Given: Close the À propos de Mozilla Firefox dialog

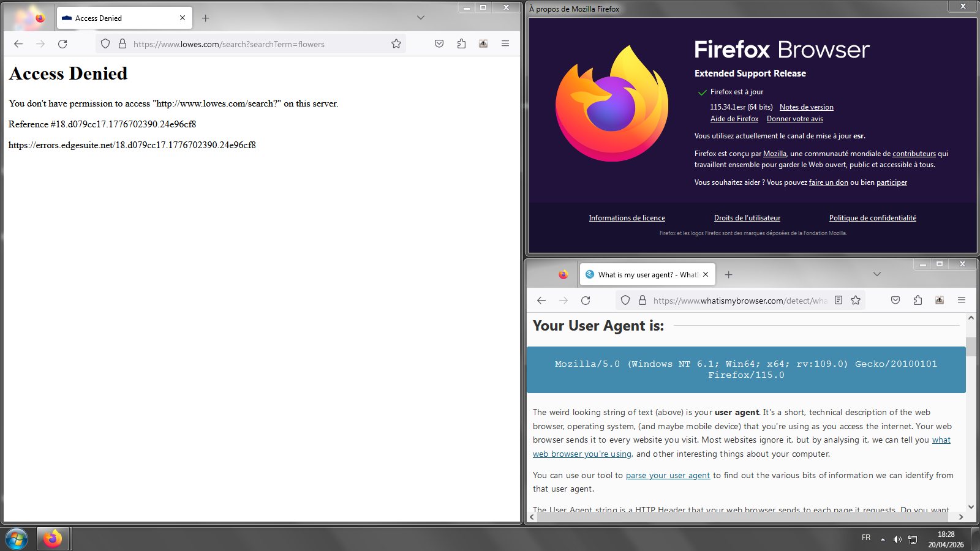Looking at the screenshot, I should pyautogui.click(x=963, y=6).
